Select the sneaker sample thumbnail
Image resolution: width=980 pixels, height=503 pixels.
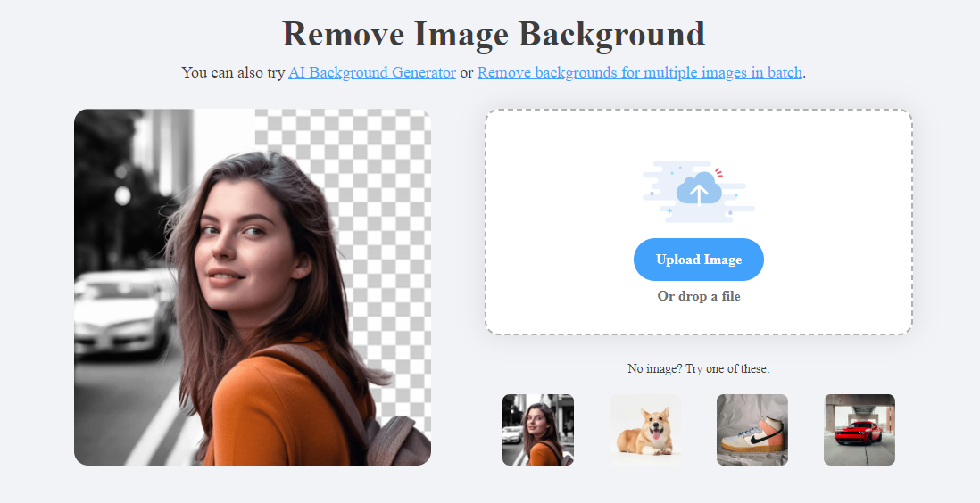[x=752, y=430]
